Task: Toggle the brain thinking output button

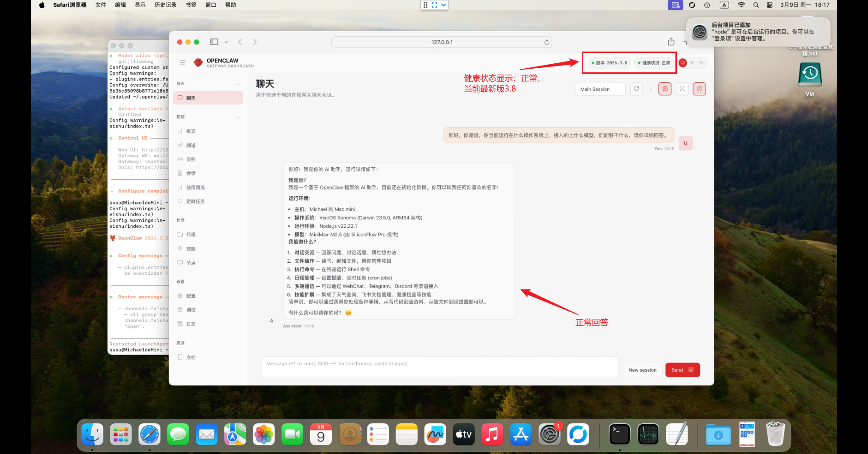Action: coord(665,89)
